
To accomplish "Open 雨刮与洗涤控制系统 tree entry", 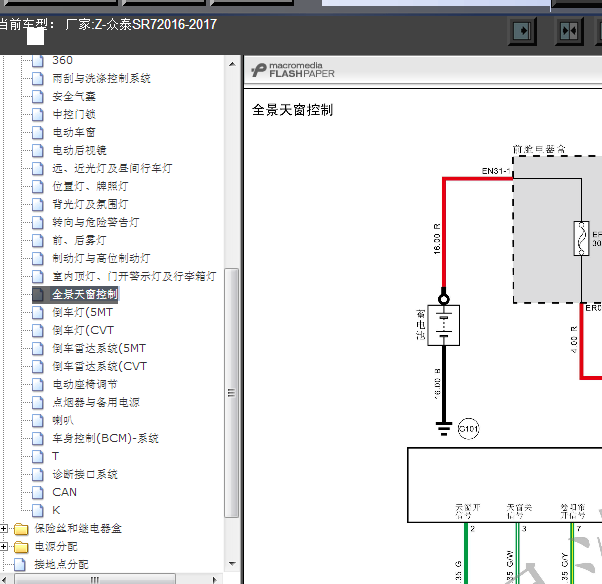I will (x=101, y=78).
